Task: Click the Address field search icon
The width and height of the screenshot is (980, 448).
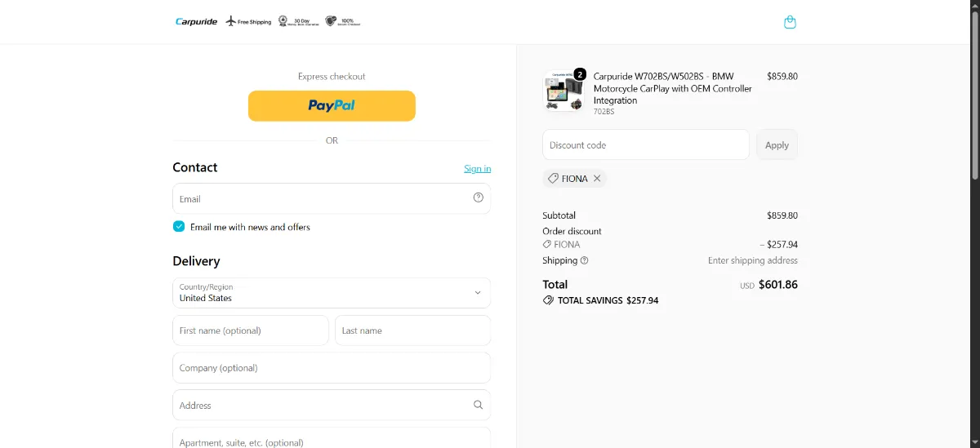Action: [x=479, y=405]
